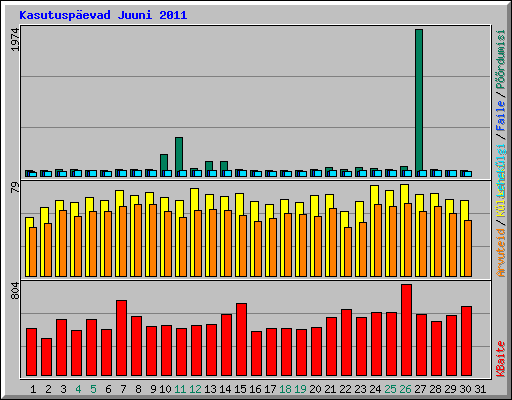Viewport: 512px width, 400px height.
Task: Click the orange 'Arvuteid' legend label
Action: pyautogui.click(x=501, y=252)
